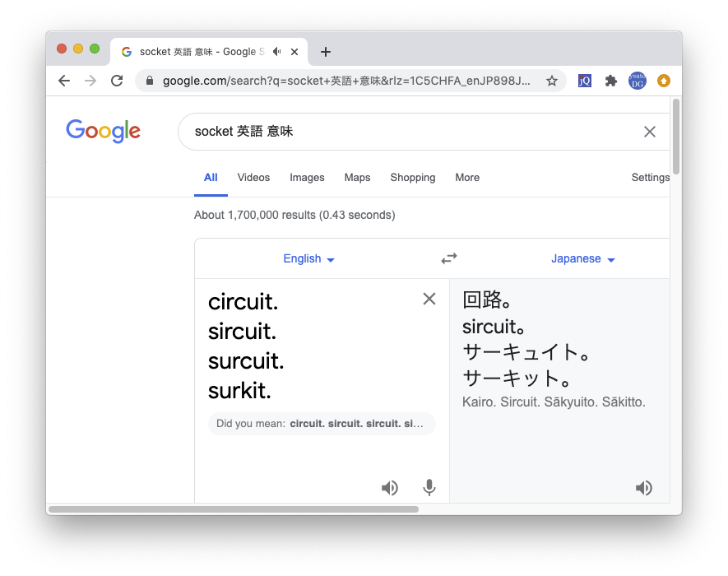This screenshot has height=576, width=728.
Task: Open the Chrome extensions puzzle menu
Action: (610, 81)
